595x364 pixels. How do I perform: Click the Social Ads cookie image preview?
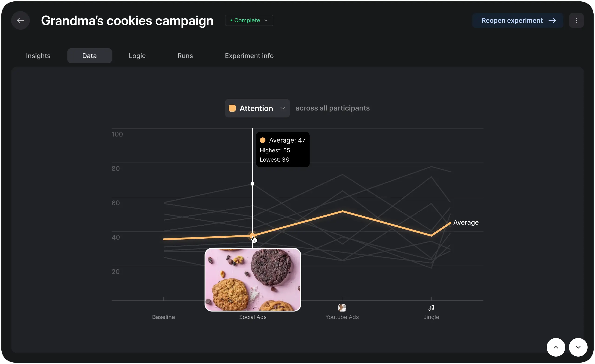tap(253, 279)
